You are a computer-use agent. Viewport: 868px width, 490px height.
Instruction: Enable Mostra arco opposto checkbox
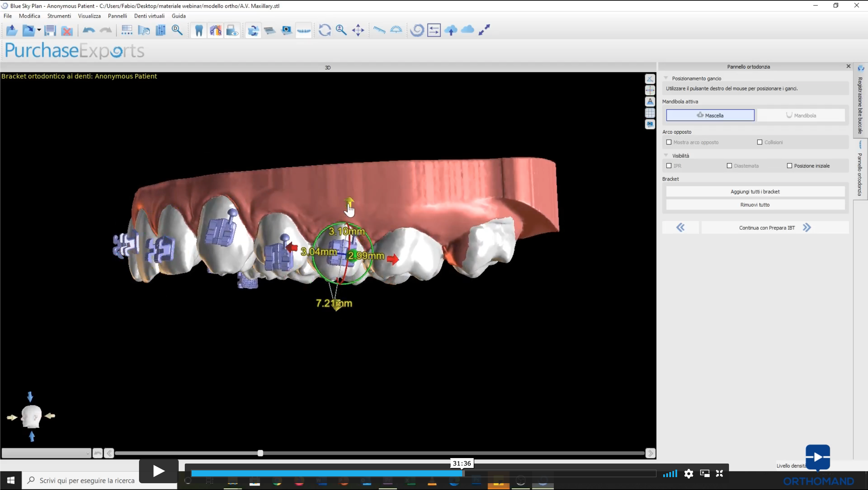tap(669, 142)
